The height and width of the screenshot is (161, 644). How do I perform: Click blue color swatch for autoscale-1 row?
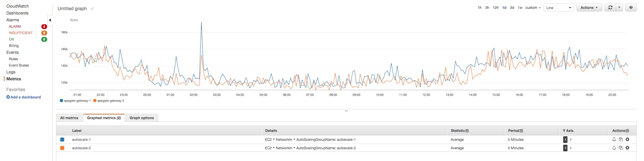coord(62,140)
